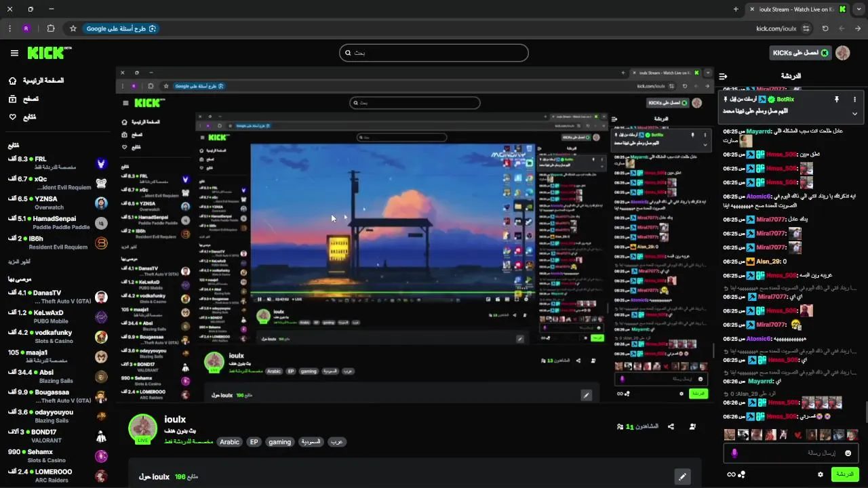The width and height of the screenshot is (868, 488).
Task: Select the Arabic stream tag
Action: tap(229, 442)
